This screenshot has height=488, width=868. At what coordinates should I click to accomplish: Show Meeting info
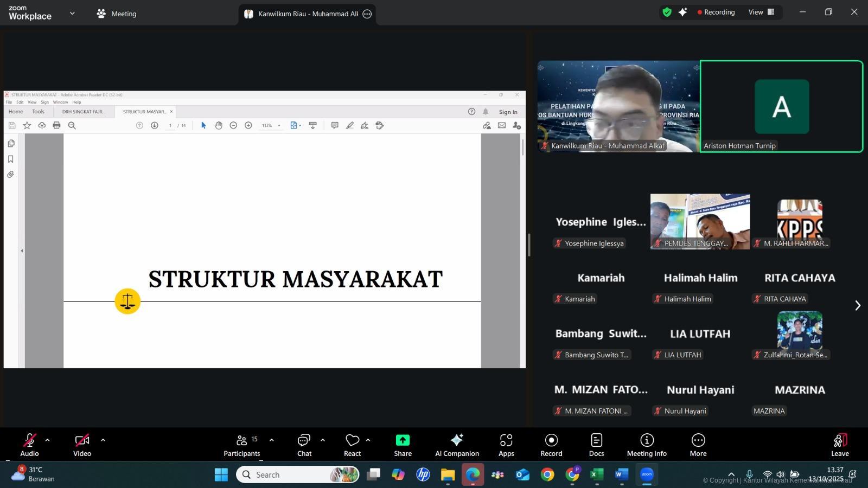tap(647, 445)
